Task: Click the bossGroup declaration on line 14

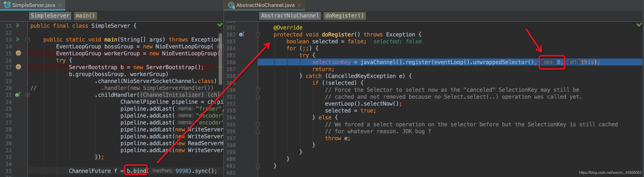Action: click(x=134, y=46)
